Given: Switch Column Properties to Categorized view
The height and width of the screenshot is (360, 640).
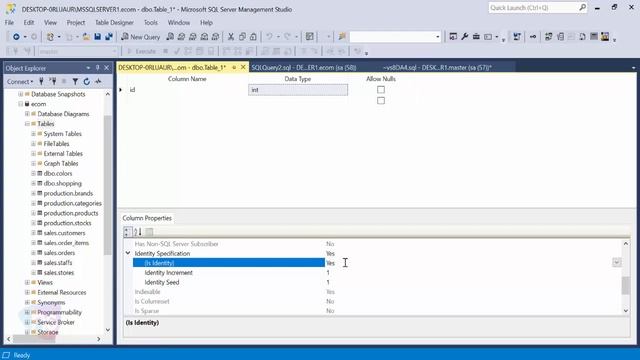Looking at the screenshot, I should click(128, 232).
